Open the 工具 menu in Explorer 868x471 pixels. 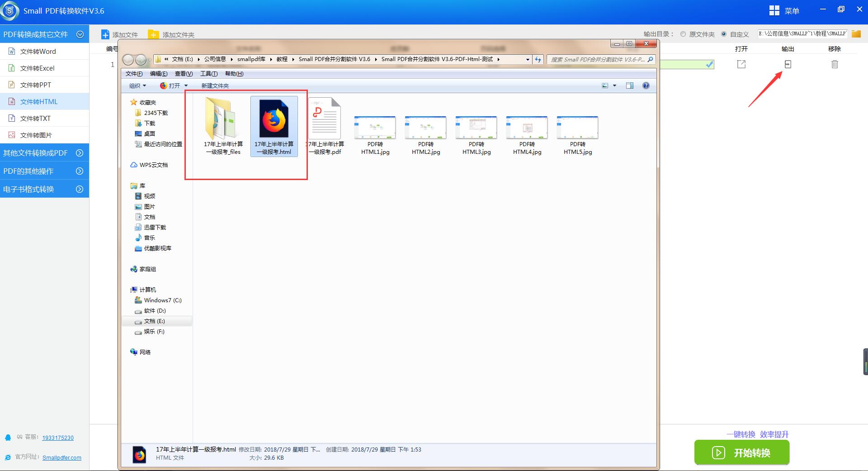click(208, 74)
